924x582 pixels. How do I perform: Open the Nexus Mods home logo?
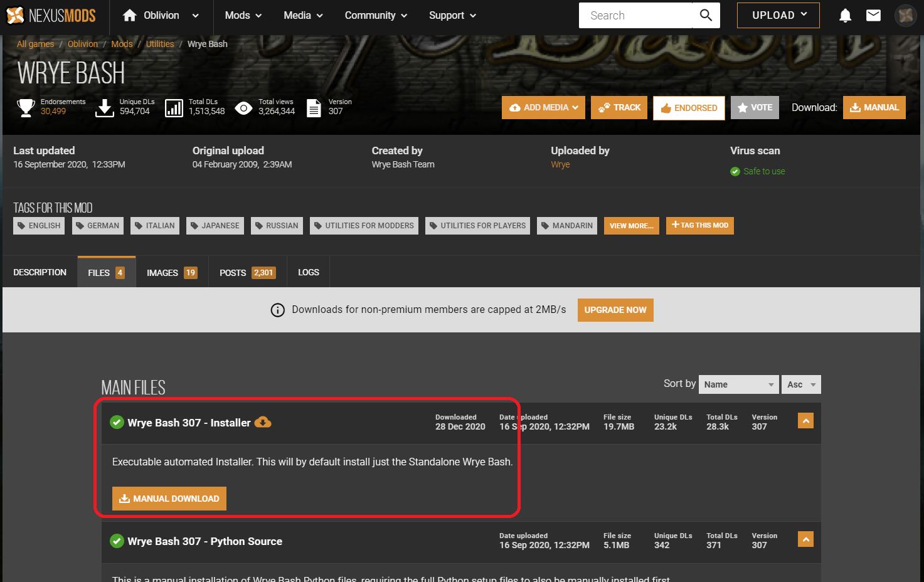pos(51,15)
